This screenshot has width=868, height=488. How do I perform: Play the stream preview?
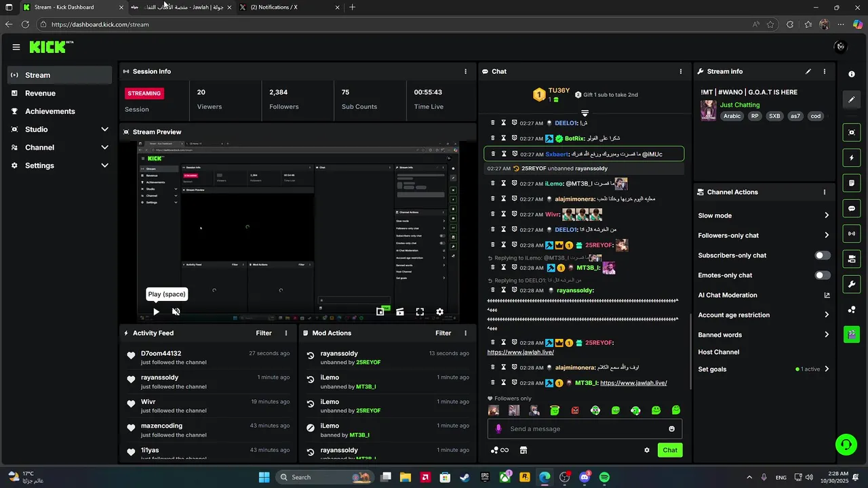pos(156,312)
